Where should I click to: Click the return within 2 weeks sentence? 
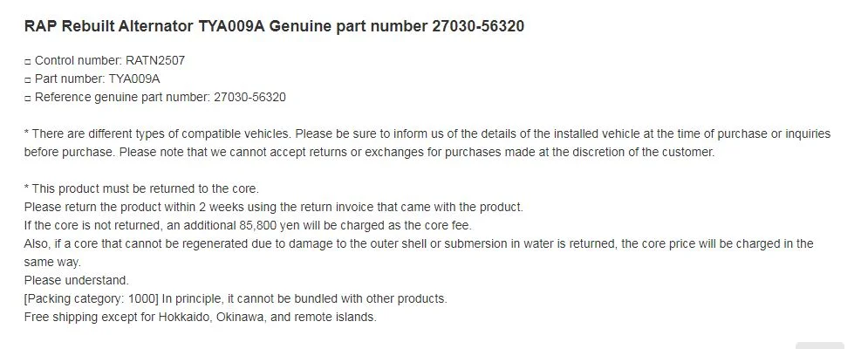[273, 207]
